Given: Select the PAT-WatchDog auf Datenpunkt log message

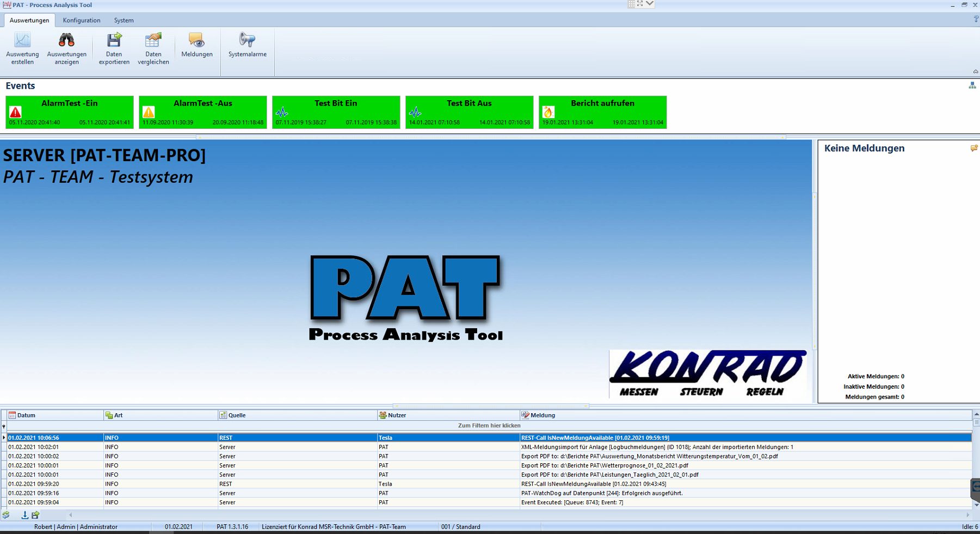Looking at the screenshot, I should [602, 493].
